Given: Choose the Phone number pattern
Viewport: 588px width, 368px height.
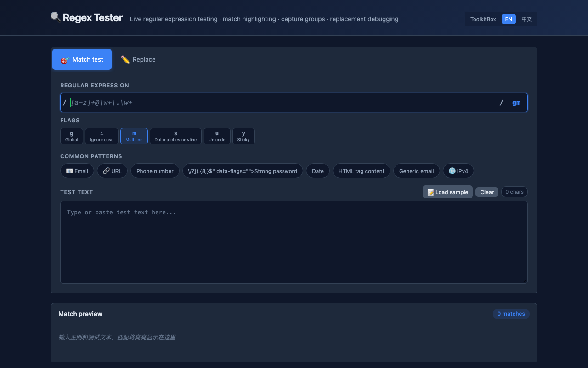Looking at the screenshot, I should pyautogui.click(x=155, y=171).
